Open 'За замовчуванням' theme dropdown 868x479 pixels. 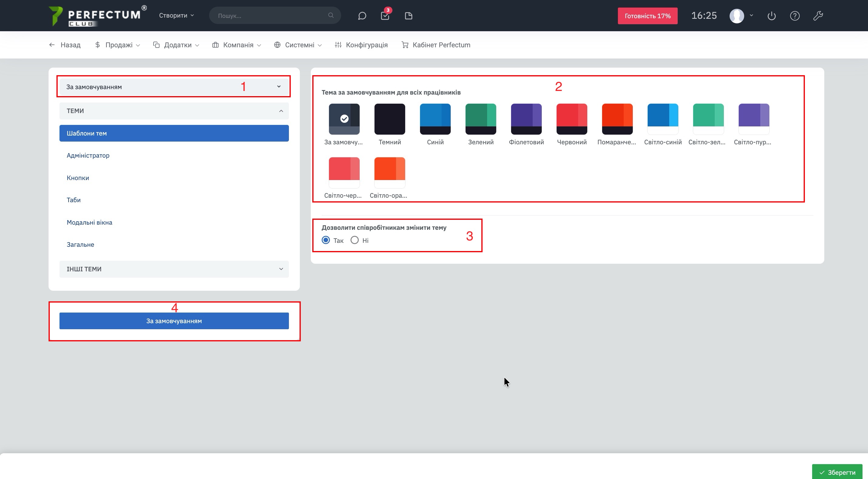pyautogui.click(x=174, y=87)
